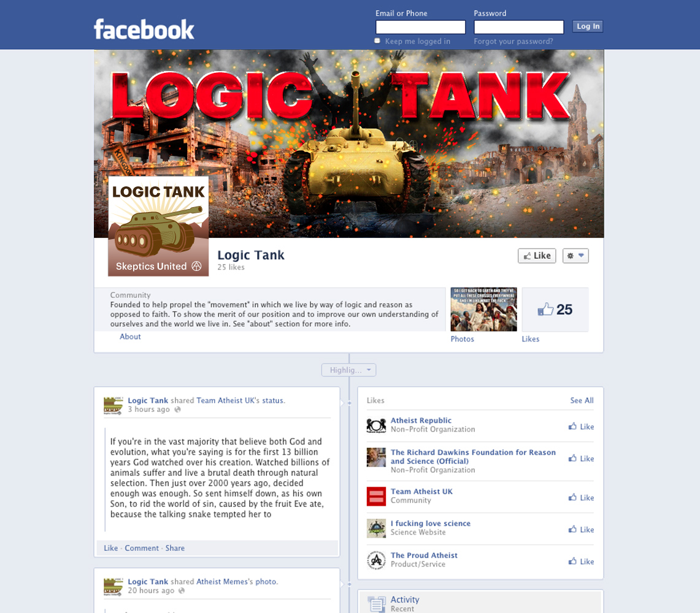Click the Facebook logo
The image size is (700, 613).
coord(144,29)
